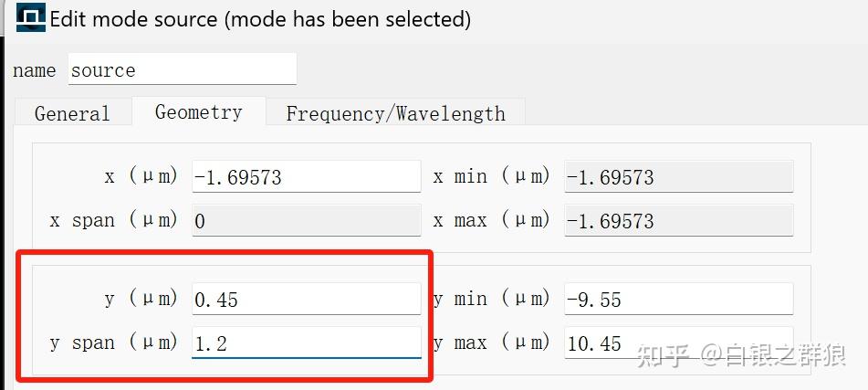Click the x span field showing 0
Image resolution: width=868 pixels, height=390 pixels.
tap(306, 221)
